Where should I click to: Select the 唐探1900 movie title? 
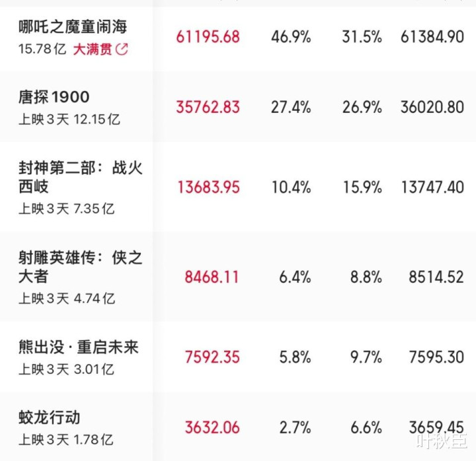point(54,97)
